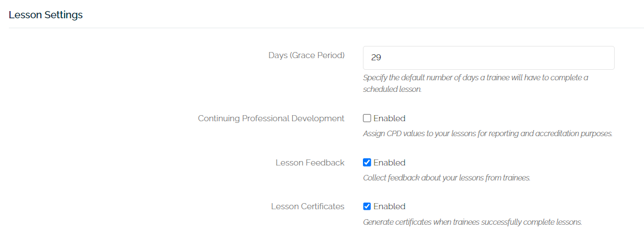
Task: Click the 'Assign CPD values' description text
Action: coord(487,134)
